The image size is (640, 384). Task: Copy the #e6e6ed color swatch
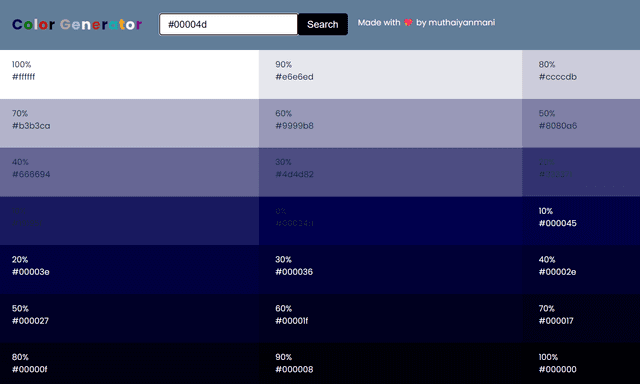(x=390, y=74)
